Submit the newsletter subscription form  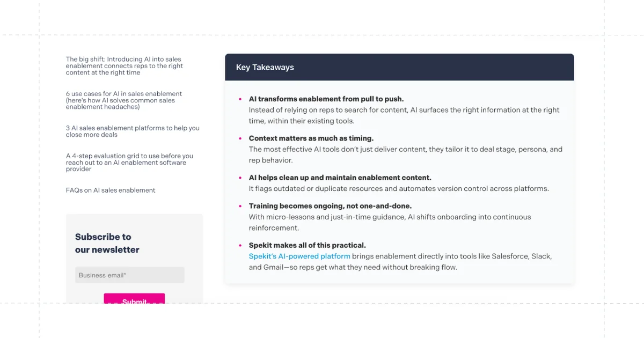tap(134, 298)
